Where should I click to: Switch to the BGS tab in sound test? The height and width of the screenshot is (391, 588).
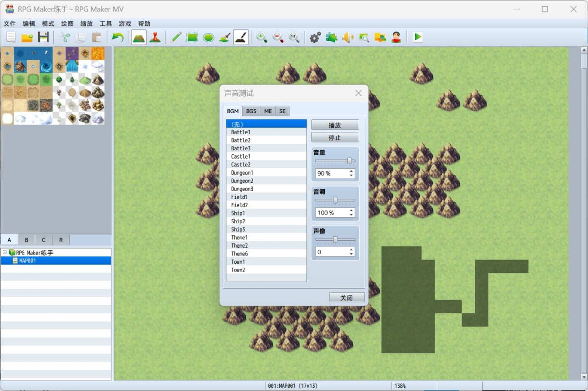(x=251, y=111)
